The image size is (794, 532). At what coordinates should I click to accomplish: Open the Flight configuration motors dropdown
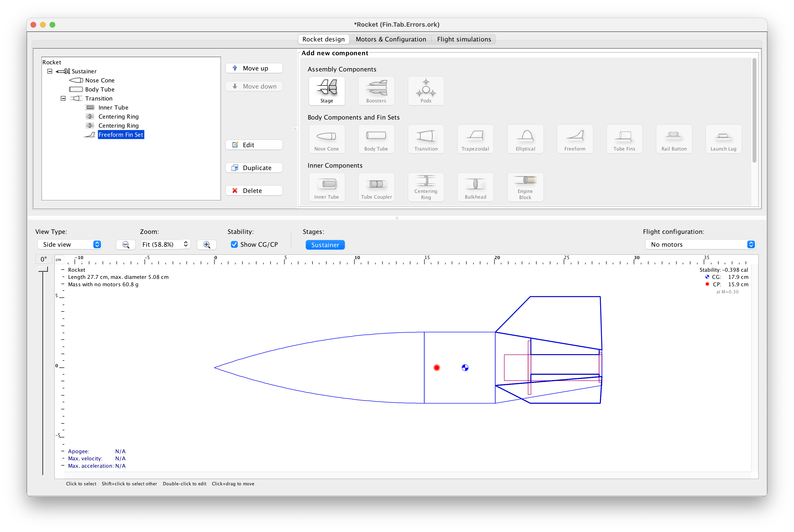701,244
